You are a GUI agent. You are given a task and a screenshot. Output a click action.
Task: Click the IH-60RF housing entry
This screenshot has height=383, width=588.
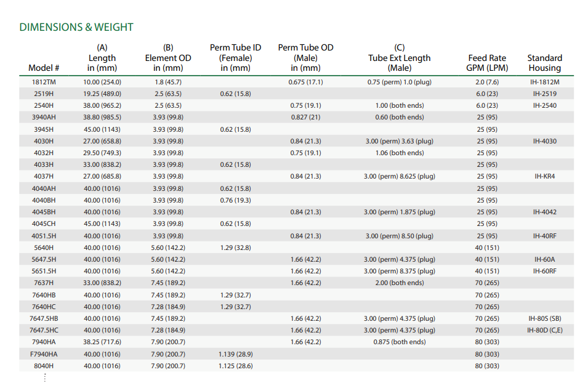544,271
